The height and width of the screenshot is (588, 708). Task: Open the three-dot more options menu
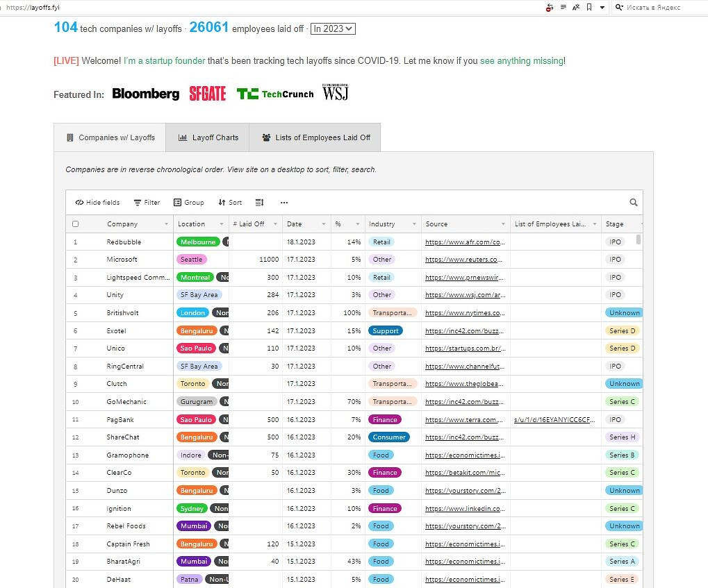click(283, 203)
